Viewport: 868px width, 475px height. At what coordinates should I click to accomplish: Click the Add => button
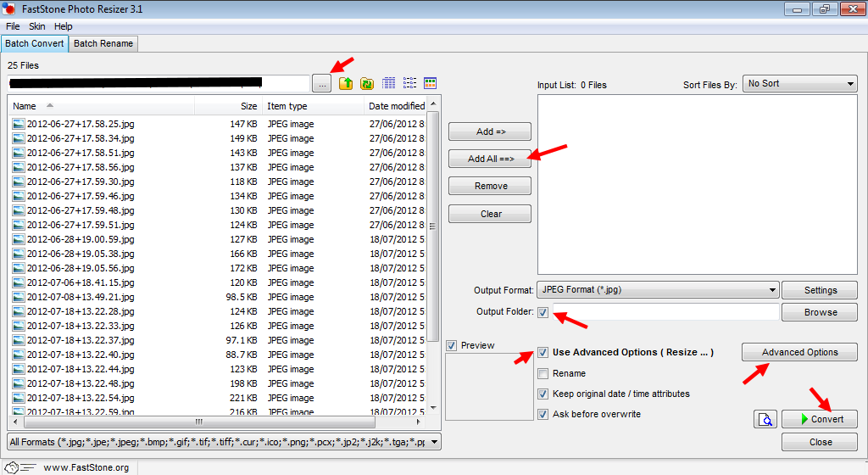point(490,131)
